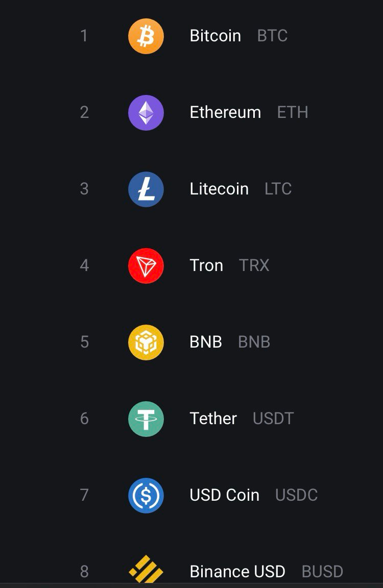
Task: Click the orange Bitcoin logo icon
Action: point(146,36)
